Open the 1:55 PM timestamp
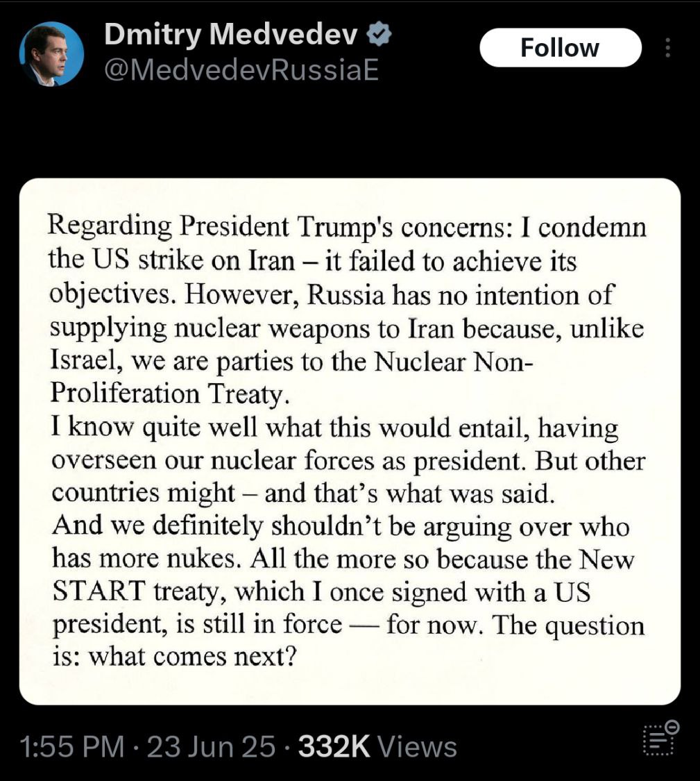This screenshot has height=781, width=700. (71, 746)
